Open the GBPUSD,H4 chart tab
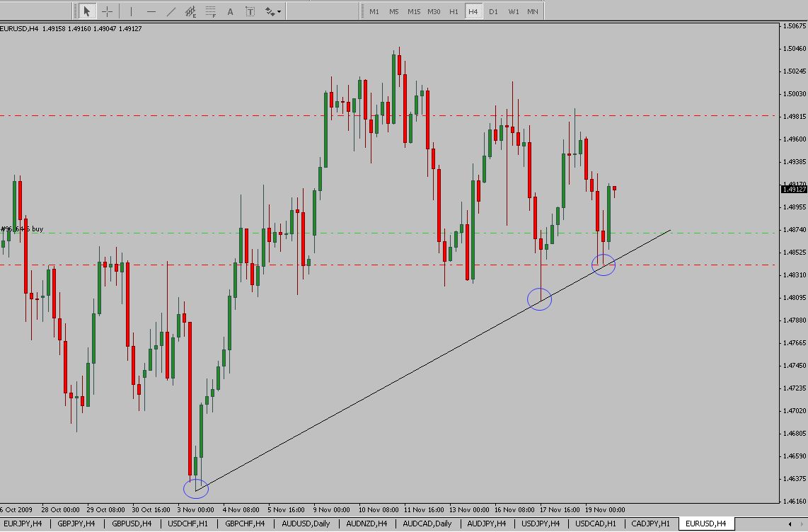Image resolution: width=808 pixels, height=532 pixels. pos(129,524)
